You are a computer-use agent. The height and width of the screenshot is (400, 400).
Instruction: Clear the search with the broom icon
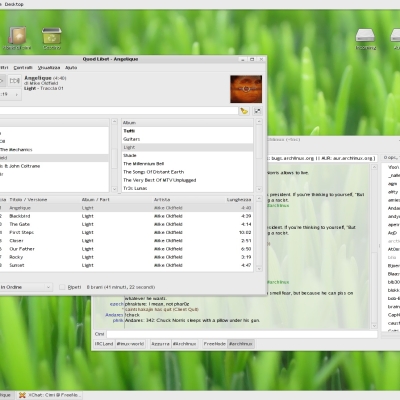(x=244, y=111)
